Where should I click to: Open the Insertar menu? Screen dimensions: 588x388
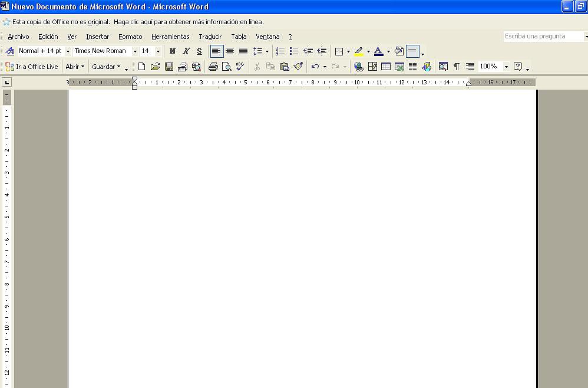(x=97, y=37)
